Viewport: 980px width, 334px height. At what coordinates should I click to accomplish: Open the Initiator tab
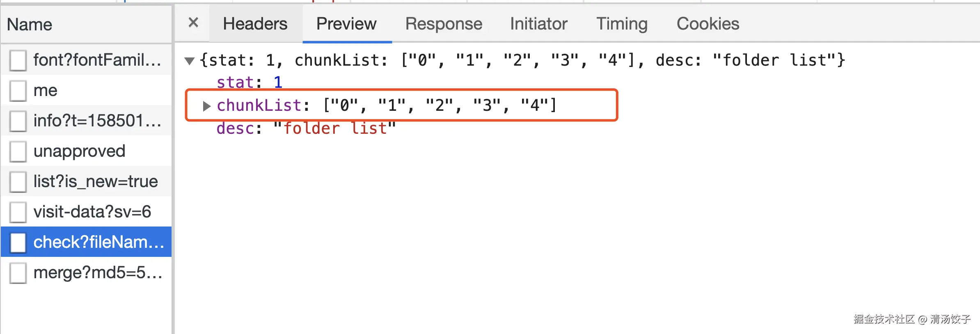coord(538,24)
